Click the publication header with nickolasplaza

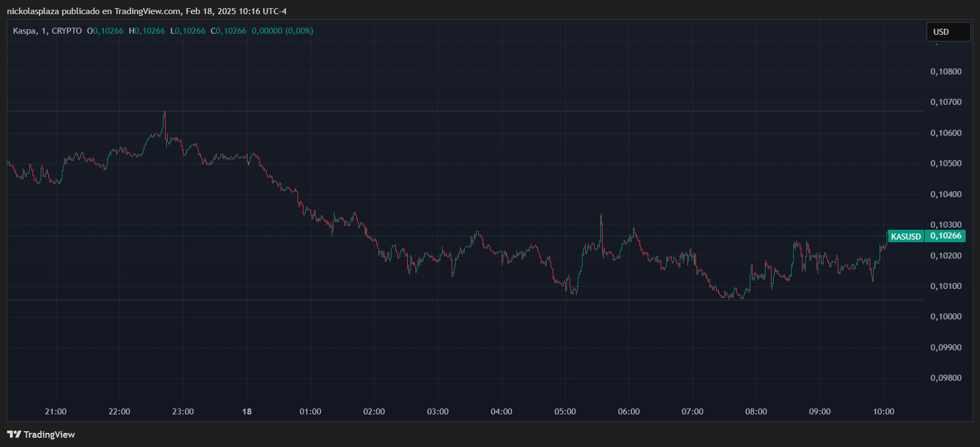[x=147, y=11]
